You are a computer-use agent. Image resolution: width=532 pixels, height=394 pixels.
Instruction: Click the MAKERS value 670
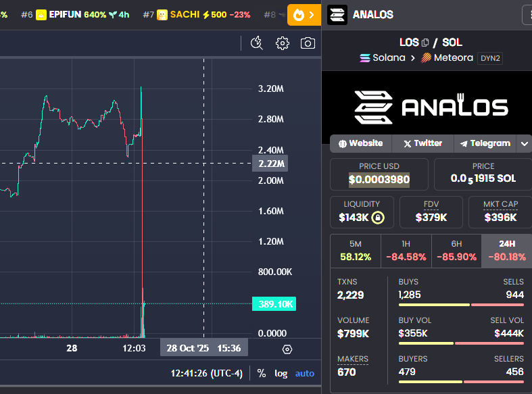[346, 372]
